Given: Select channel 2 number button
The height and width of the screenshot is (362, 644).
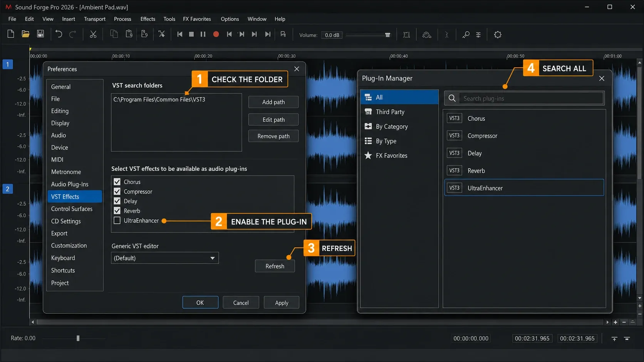Looking at the screenshot, I should point(7,189).
